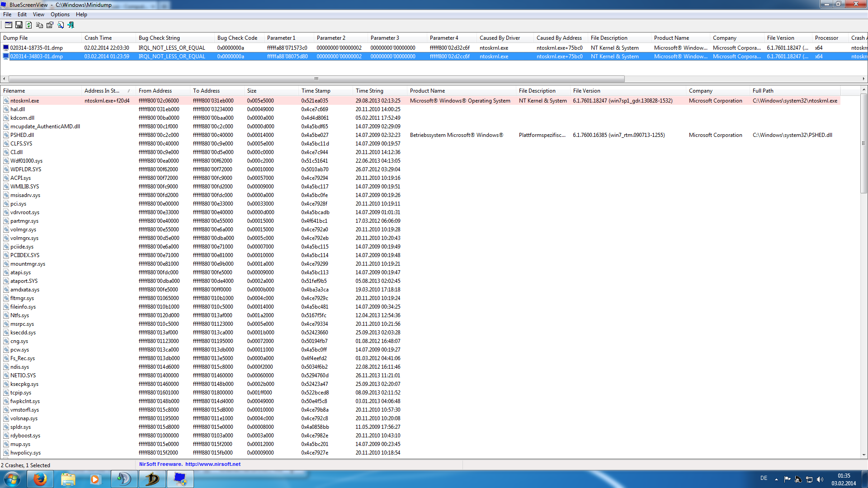The width and height of the screenshot is (868, 488).
Task: Open the File menu
Action: tap(7, 14)
